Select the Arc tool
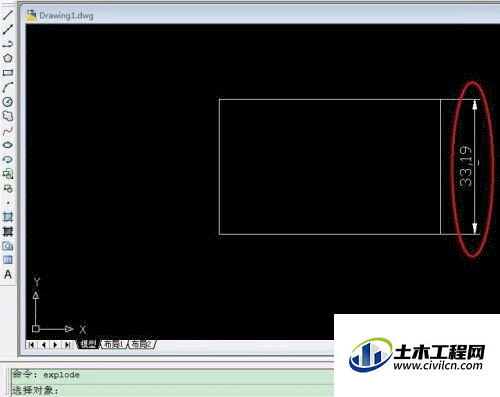The width and height of the screenshot is (500, 397). [x=8, y=87]
